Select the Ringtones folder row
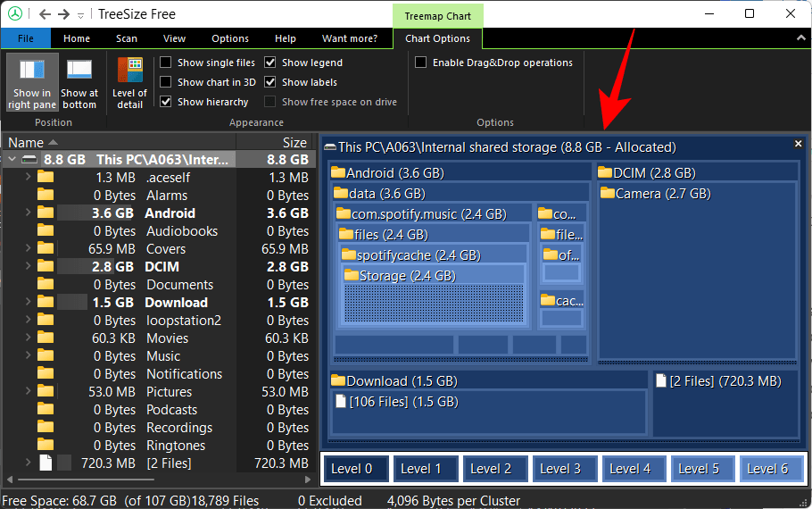Viewport: 812px width, 509px height. (x=160, y=446)
